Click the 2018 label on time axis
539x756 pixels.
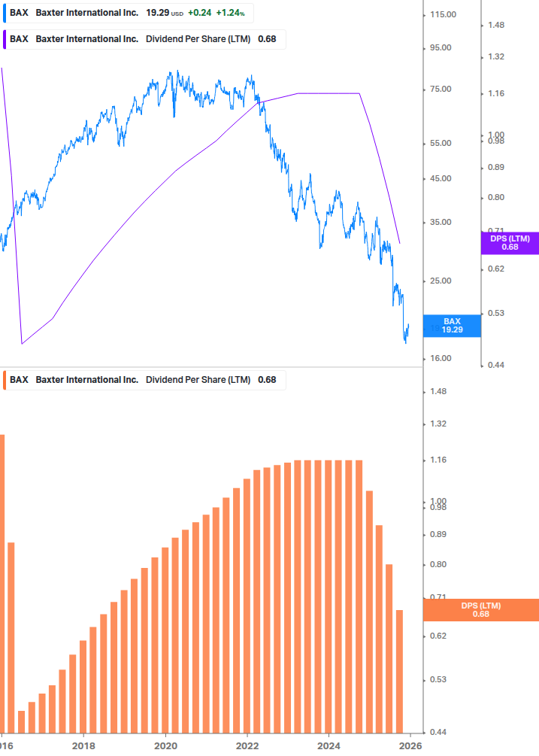(83, 746)
